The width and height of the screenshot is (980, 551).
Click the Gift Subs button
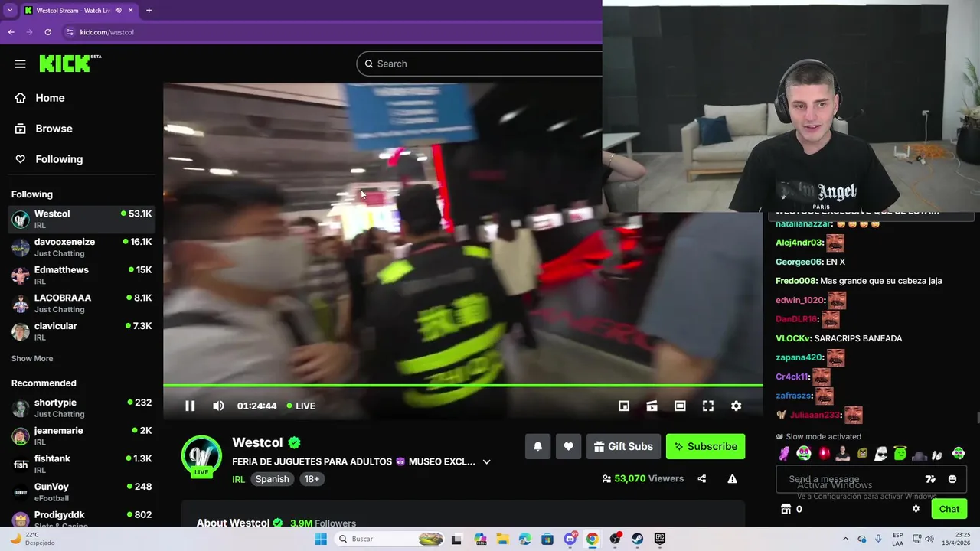click(x=623, y=446)
